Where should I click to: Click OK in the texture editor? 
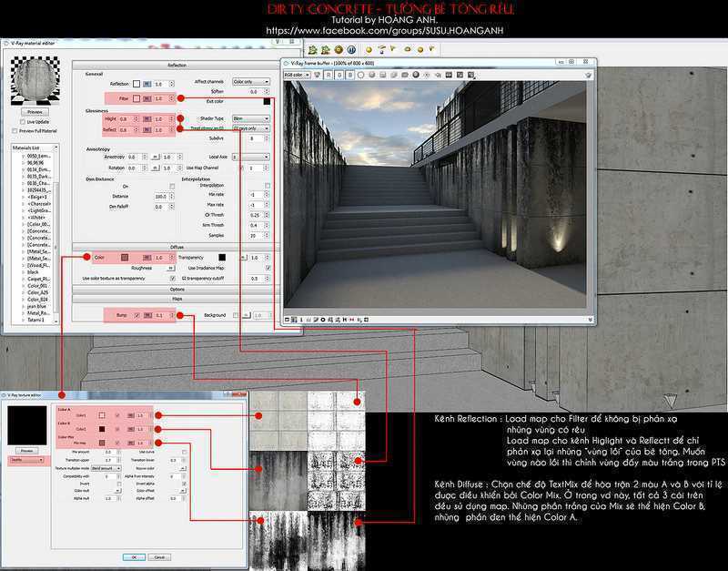134,557
